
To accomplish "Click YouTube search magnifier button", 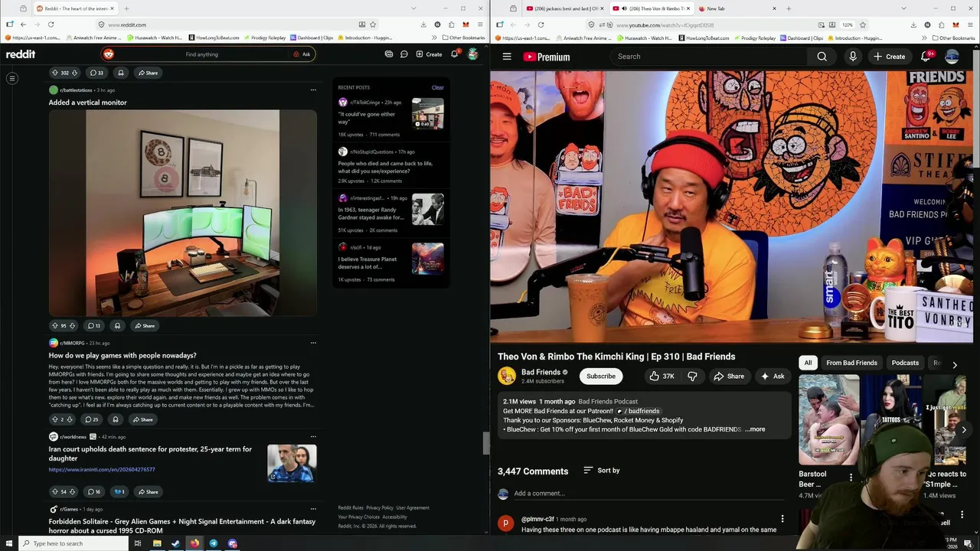I will [822, 57].
